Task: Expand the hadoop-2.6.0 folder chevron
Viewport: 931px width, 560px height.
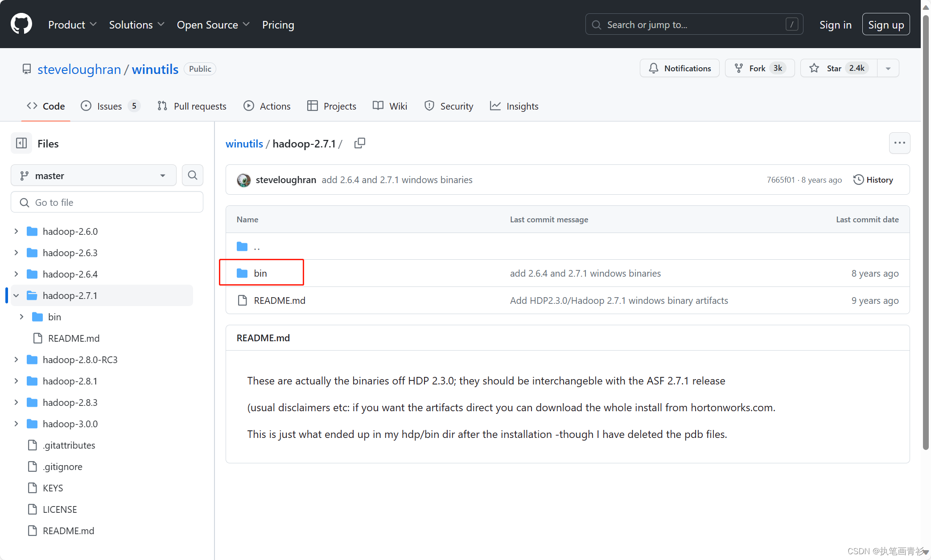Action: pos(16,231)
